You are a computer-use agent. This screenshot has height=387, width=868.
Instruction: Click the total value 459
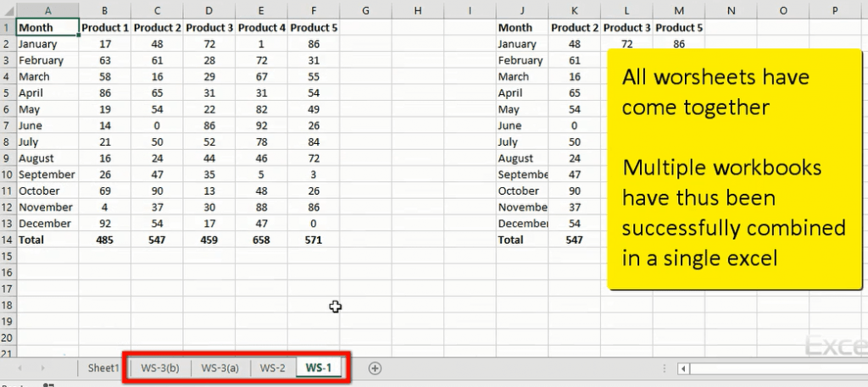coord(209,240)
